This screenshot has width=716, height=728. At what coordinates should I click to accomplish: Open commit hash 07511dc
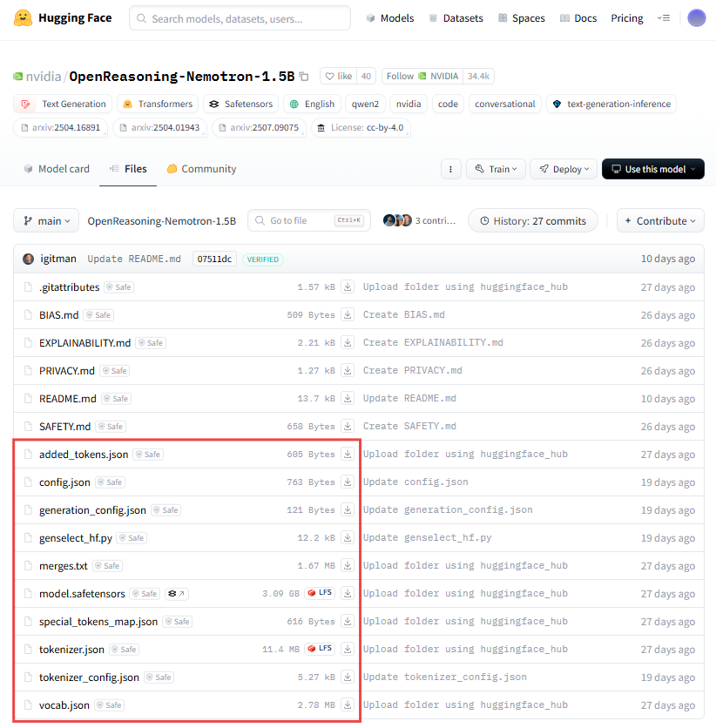pos(214,260)
